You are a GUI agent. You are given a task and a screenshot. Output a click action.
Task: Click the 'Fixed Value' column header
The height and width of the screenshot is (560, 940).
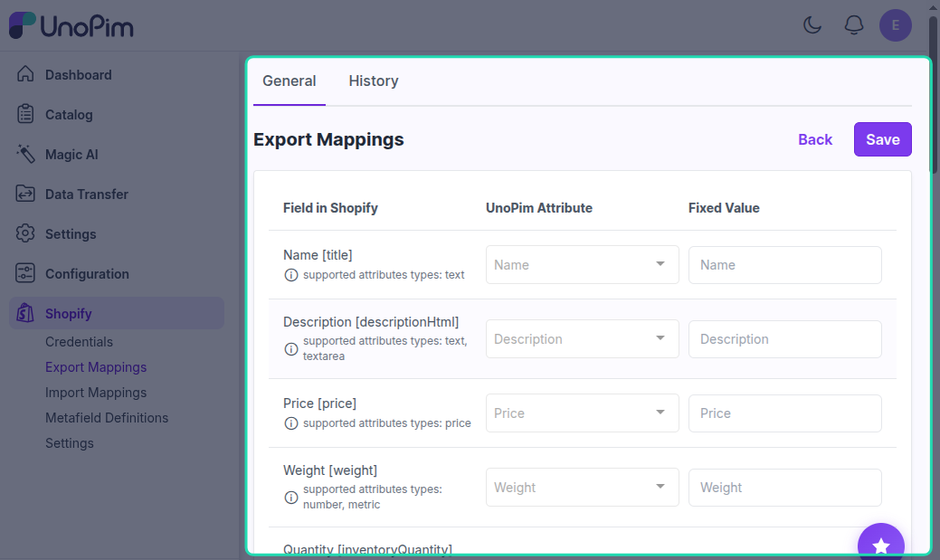pos(724,208)
